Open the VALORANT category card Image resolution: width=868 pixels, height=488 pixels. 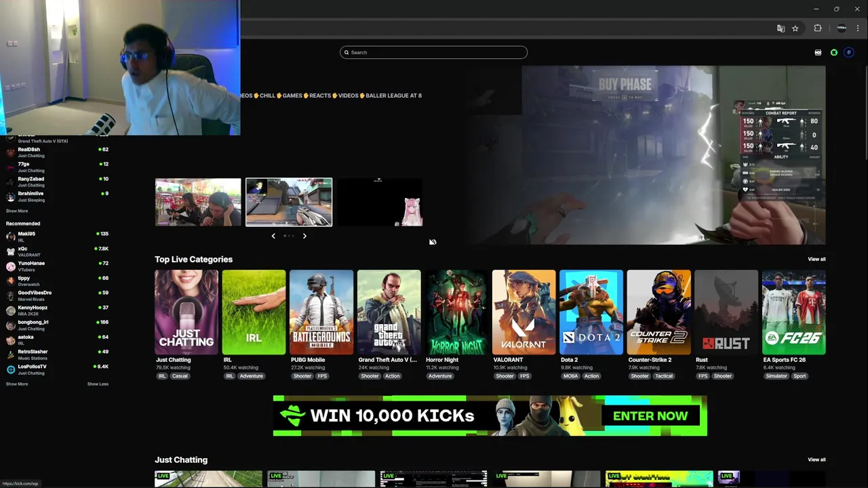coord(524,312)
